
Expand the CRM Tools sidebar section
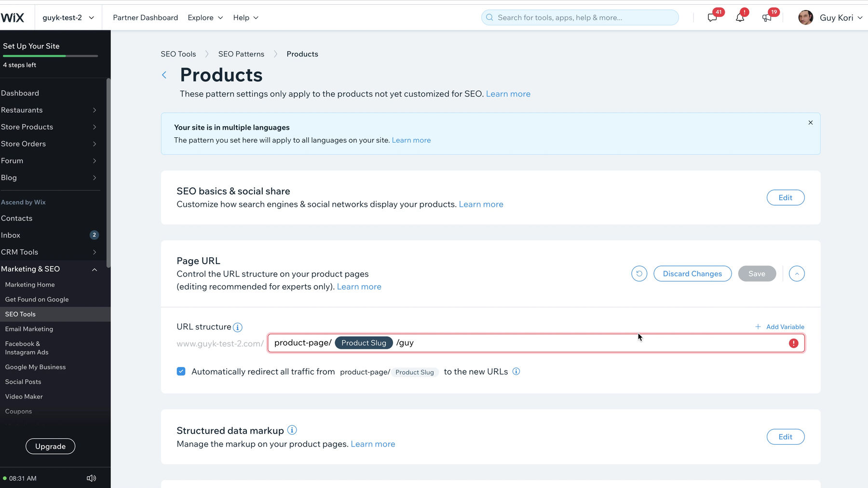click(95, 252)
